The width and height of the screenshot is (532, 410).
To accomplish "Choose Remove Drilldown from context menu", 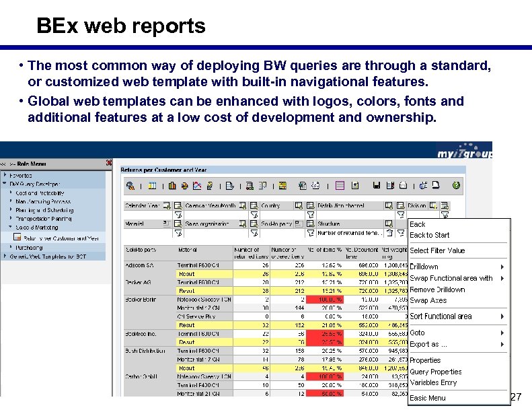I will coord(437,289).
